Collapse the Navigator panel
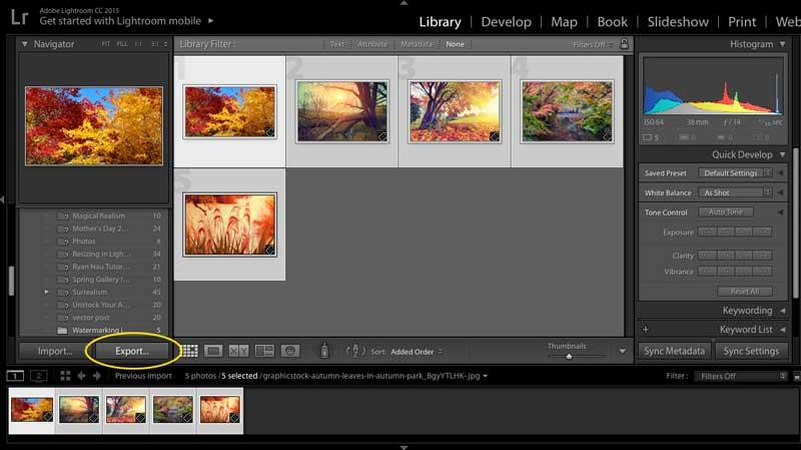Viewport: 801px width, 450px height. (26, 44)
